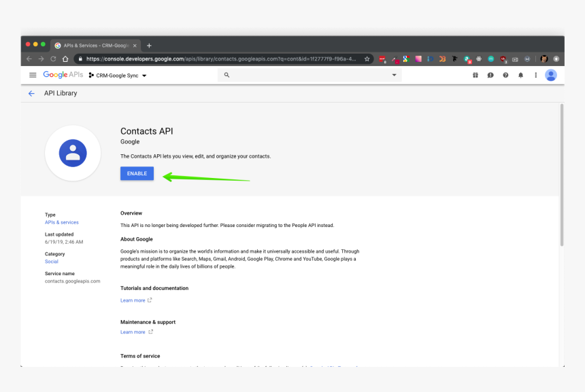This screenshot has width=585, height=392.
Task: Open the Chrome profile photo avatar
Action: (544, 59)
